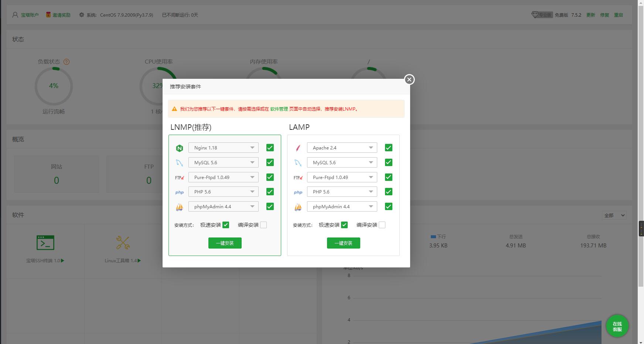Open MySQL 5.6 dropdown in LNMP
The width and height of the screenshot is (644, 344).
[224, 162]
